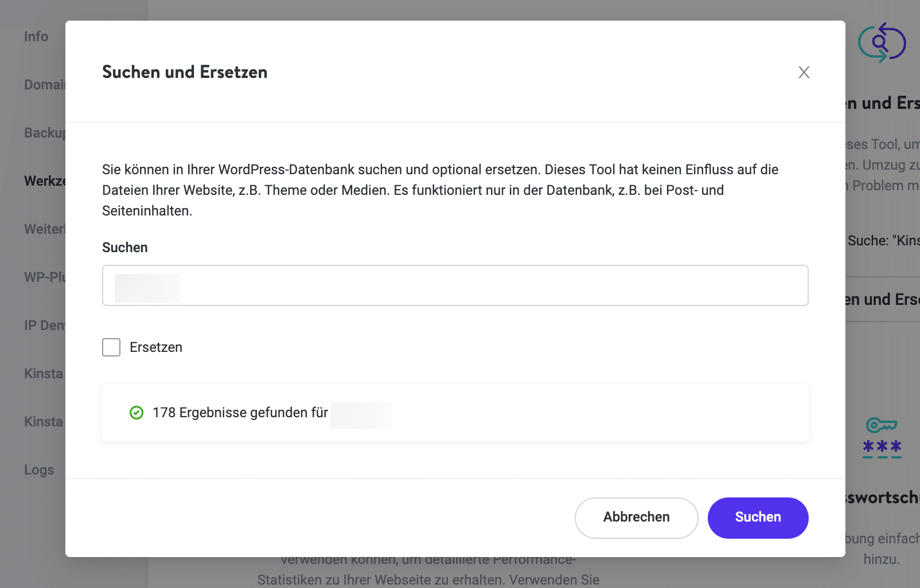This screenshot has width=920, height=588.
Task: Click the blurred search term in results
Action: tap(361, 414)
